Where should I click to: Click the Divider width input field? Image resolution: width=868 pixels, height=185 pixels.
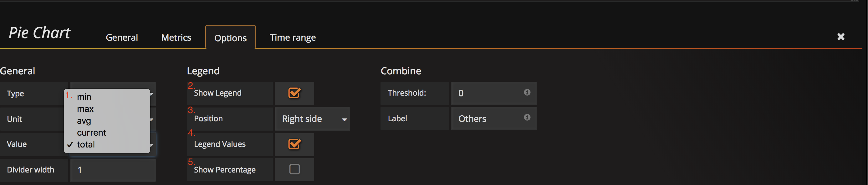click(113, 170)
